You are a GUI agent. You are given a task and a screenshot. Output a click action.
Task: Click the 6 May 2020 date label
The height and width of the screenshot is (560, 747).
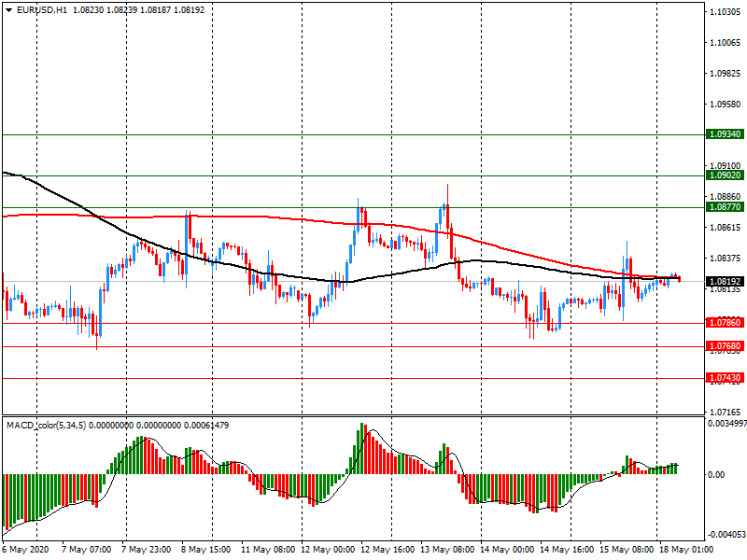pyautogui.click(x=27, y=551)
